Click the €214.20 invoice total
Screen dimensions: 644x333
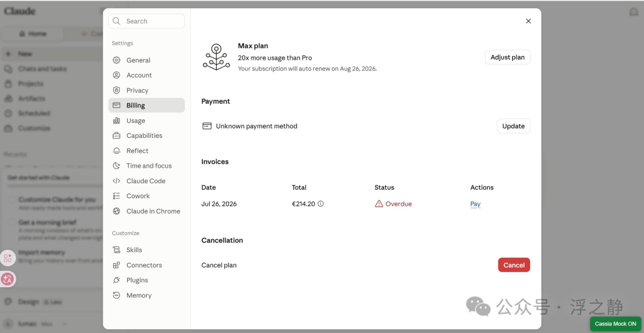[304, 204]
